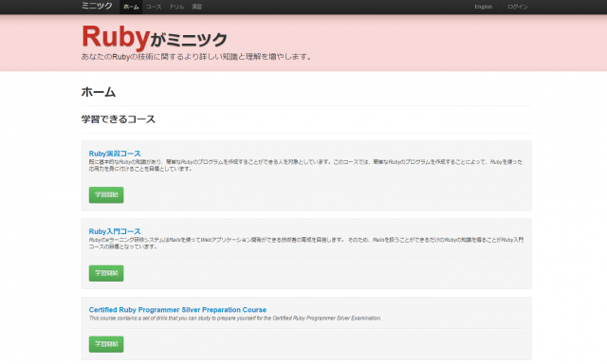Viewport: 607px width, 364px height.
Task: Open the ログイン link
Action: (518, 7)
